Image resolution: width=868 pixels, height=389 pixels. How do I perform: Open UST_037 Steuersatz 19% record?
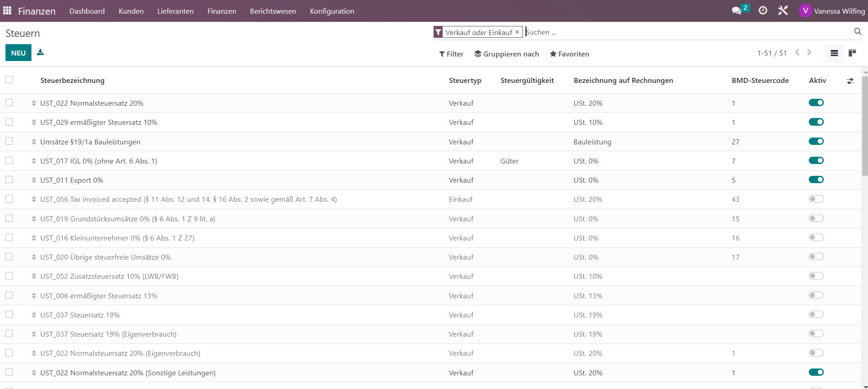(80, 315)
